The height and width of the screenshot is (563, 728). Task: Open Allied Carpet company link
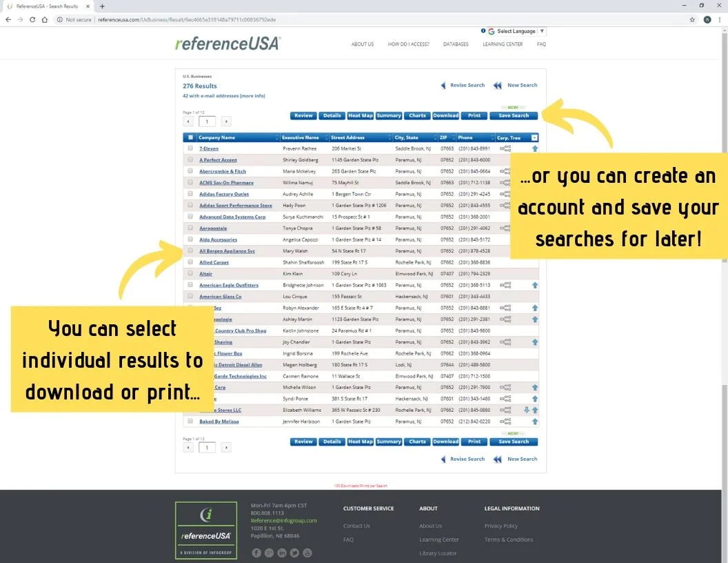coord(214,262)
